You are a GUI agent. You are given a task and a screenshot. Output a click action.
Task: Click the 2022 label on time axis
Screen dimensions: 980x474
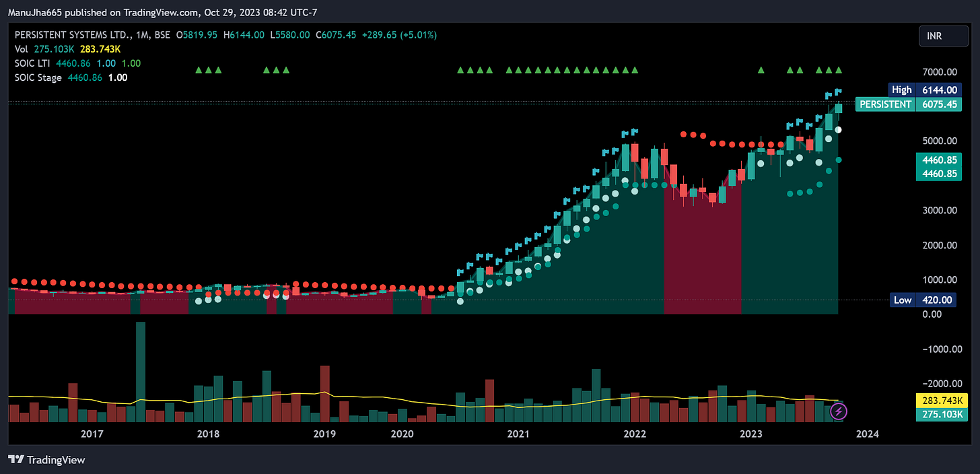click(634, 434)
